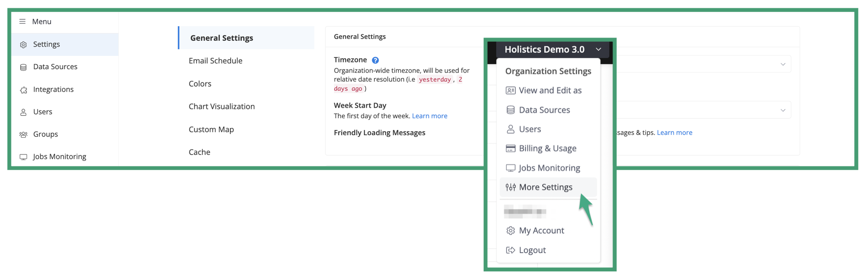Click the Jobs Monitoring monitor icon in sidebar
868x276 pixels.
pos(23,157)
